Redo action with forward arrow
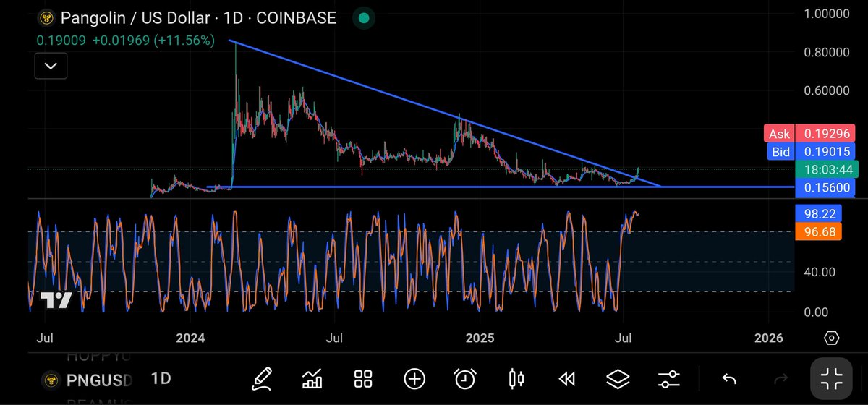The height and width of the screenshot is (405, 868). click(x=781, y=378)
